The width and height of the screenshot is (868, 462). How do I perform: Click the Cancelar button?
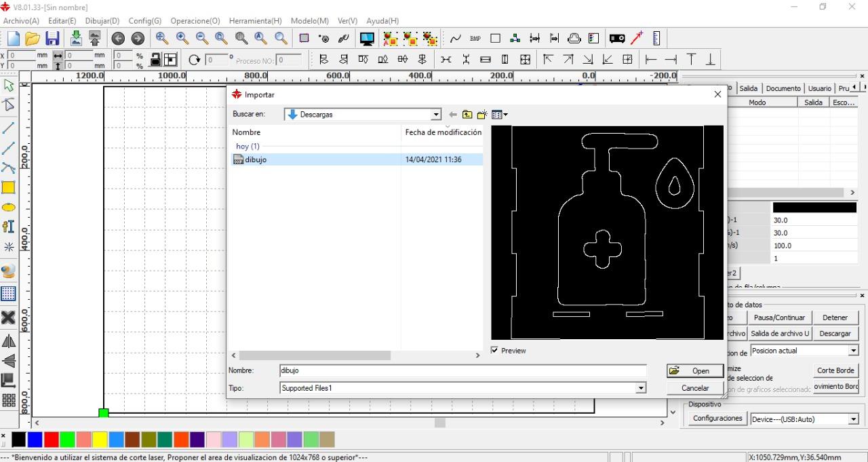(694, 388)
